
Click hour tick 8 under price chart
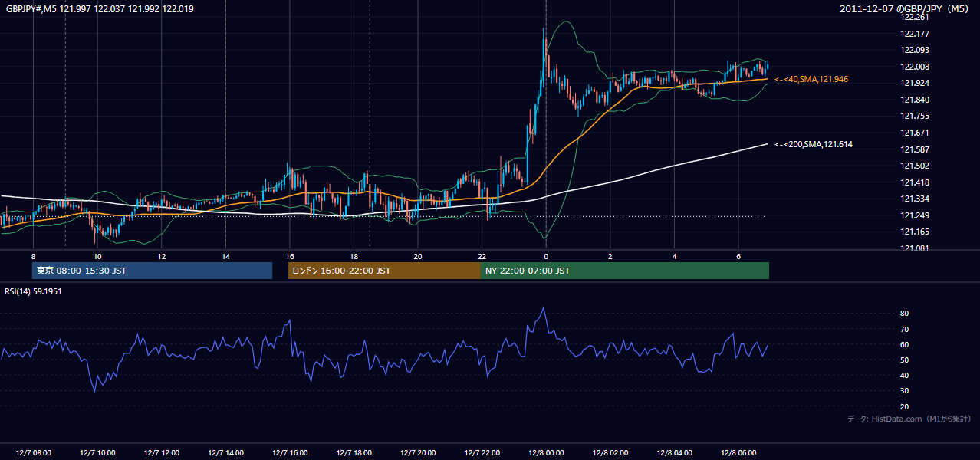click(x=33, y=256)
